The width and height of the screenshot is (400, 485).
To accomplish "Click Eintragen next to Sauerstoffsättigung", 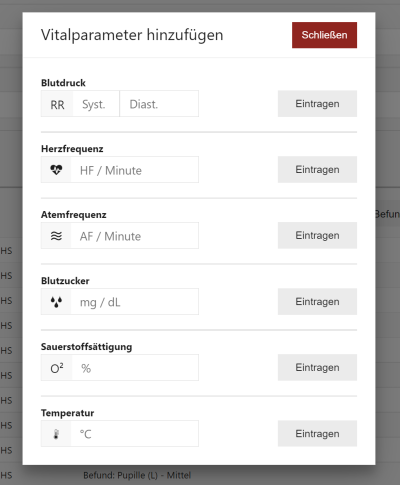I will [317, 368].
